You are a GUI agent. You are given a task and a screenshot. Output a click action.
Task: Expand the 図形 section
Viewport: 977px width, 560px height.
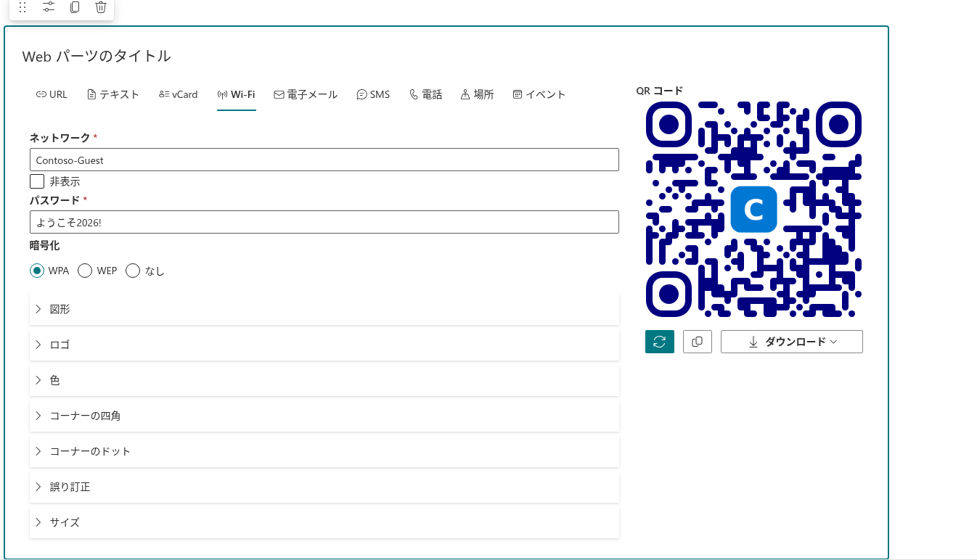(x=324, y=309)
